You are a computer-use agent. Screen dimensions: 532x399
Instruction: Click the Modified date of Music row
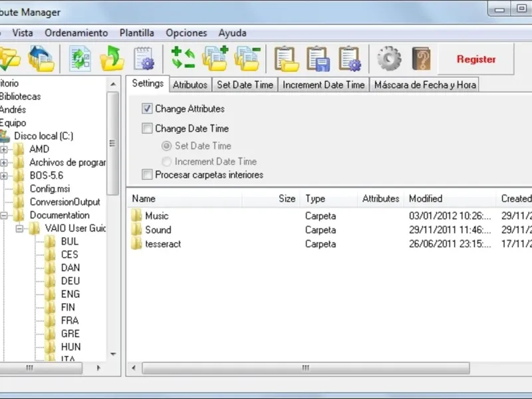[x=450, y=215]
